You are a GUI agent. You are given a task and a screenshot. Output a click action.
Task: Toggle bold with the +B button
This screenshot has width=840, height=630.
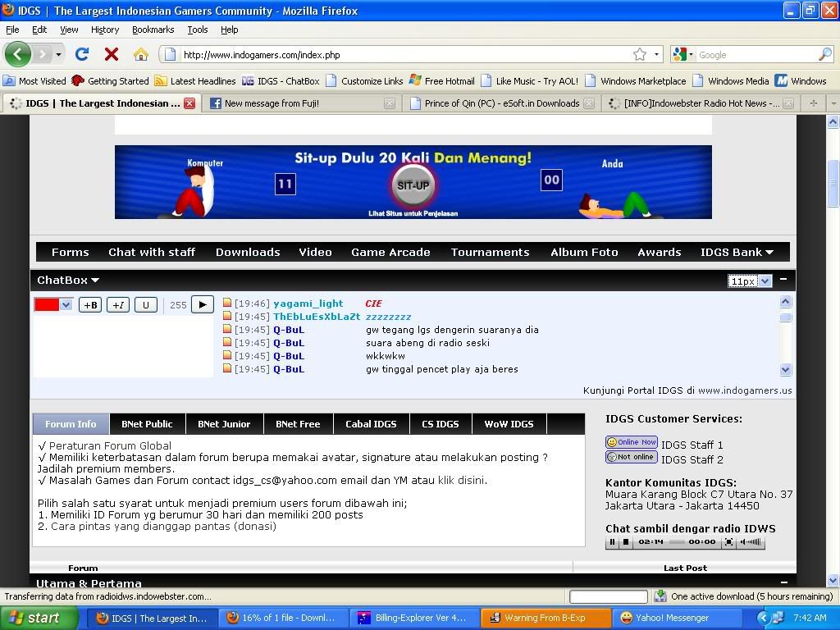pyautogui.click(x=90, y=305)
